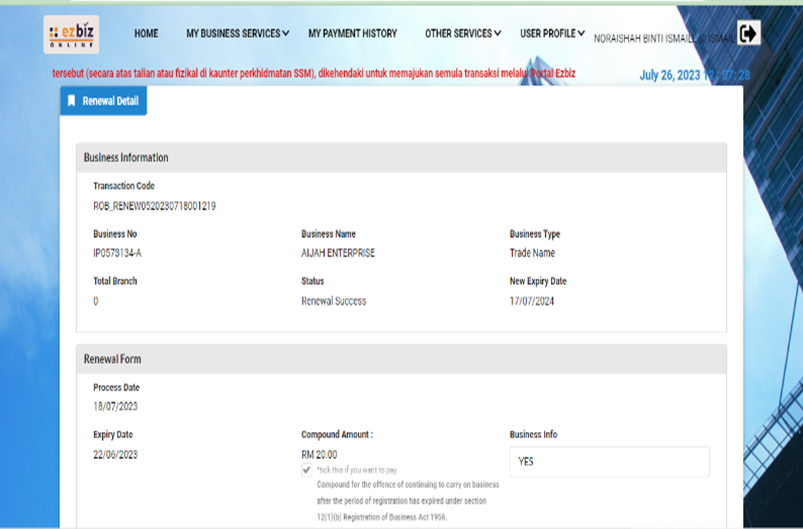The width and height of the screenshot is (803, 529).
Task: Open the Other Services dropdown
Action: [463, 34]
